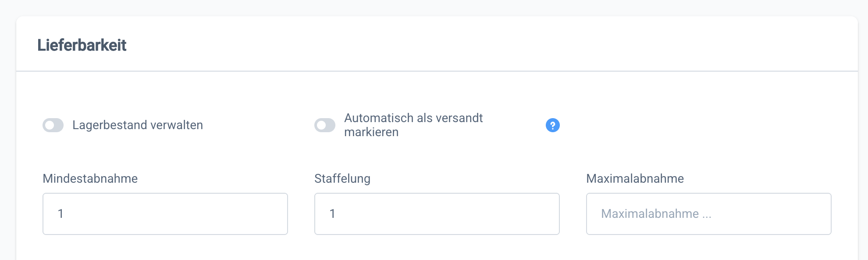
Task: Click the knob of the Lagerbestand switch
Action: [x=50, y=125]
